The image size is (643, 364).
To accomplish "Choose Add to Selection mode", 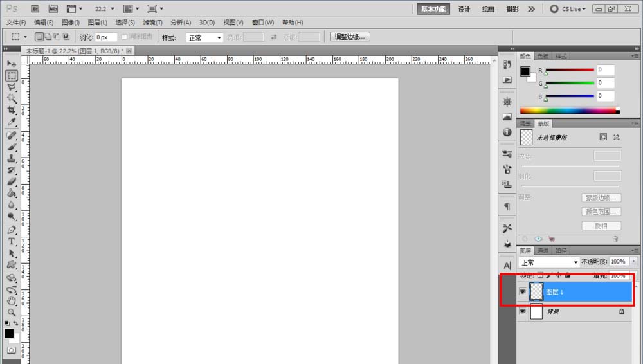I will (x=48, y=37).
